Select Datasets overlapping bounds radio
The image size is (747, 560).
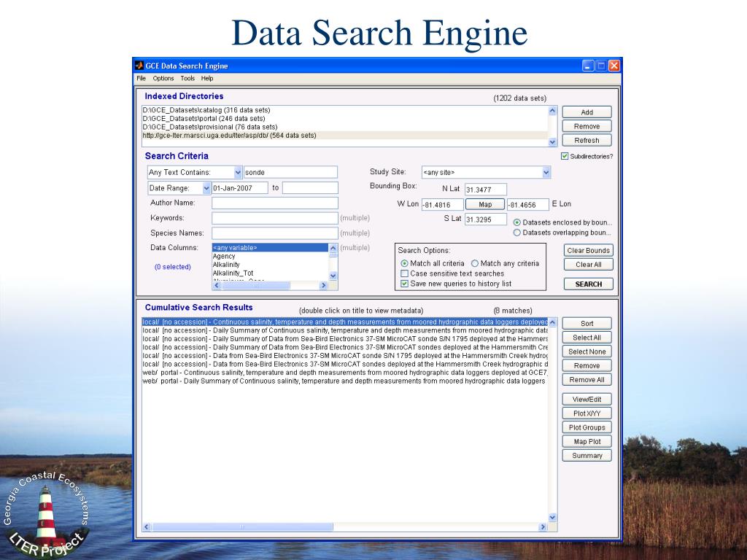pos(517,233)
